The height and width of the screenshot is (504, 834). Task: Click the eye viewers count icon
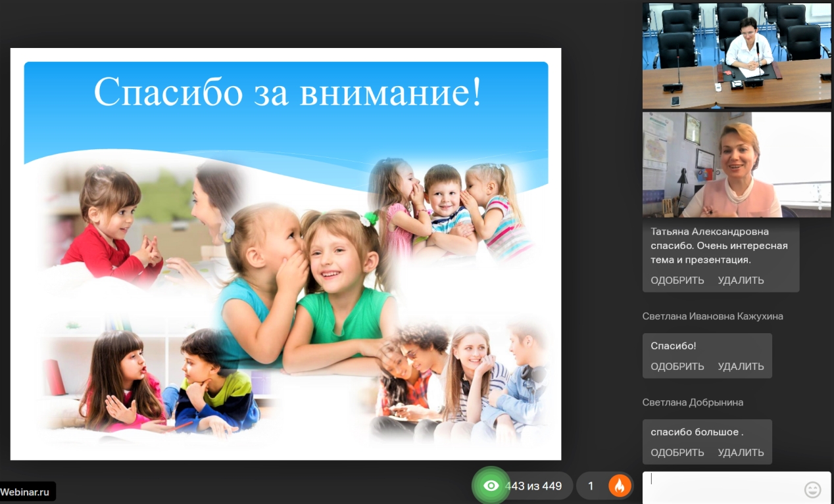(x=491, y=486)
